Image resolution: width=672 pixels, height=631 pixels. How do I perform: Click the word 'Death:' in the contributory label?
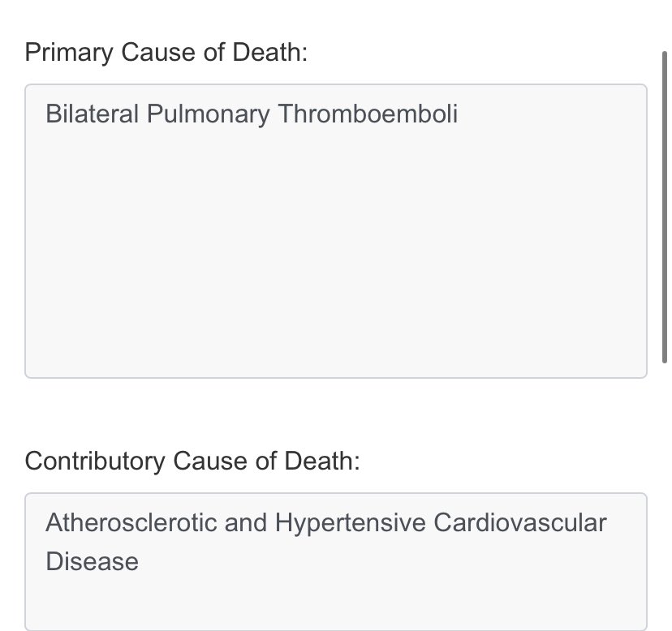(322, 461)
